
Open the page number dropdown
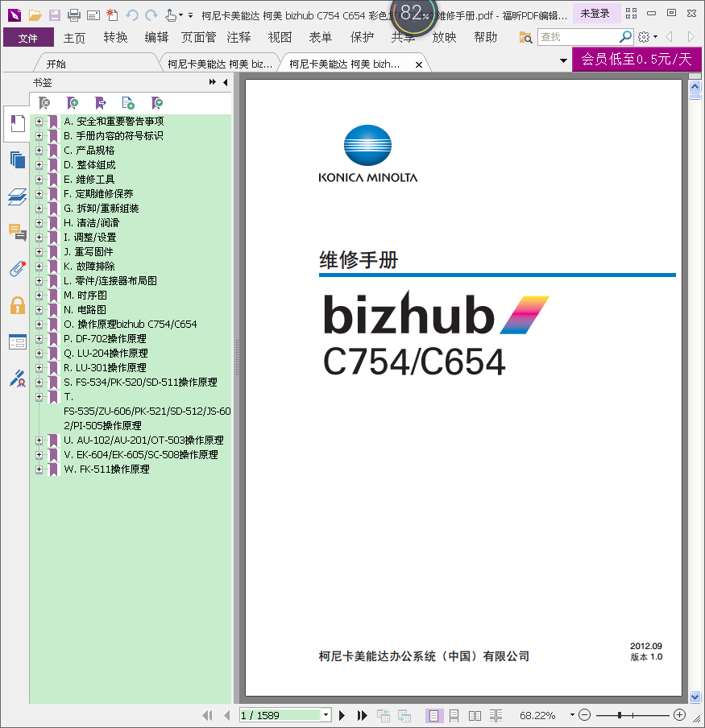coord(326,715)
